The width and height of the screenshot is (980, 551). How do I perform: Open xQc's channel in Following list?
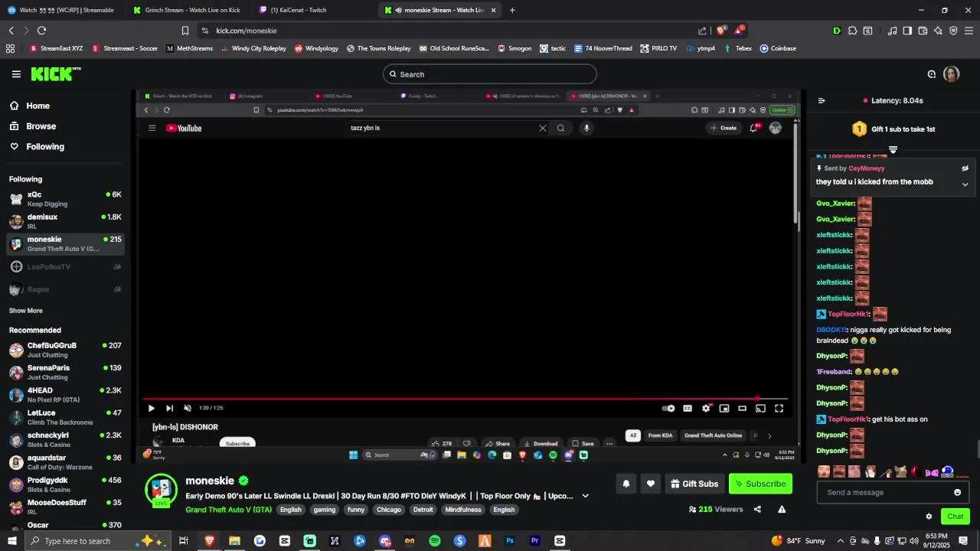tap(65, 199)
